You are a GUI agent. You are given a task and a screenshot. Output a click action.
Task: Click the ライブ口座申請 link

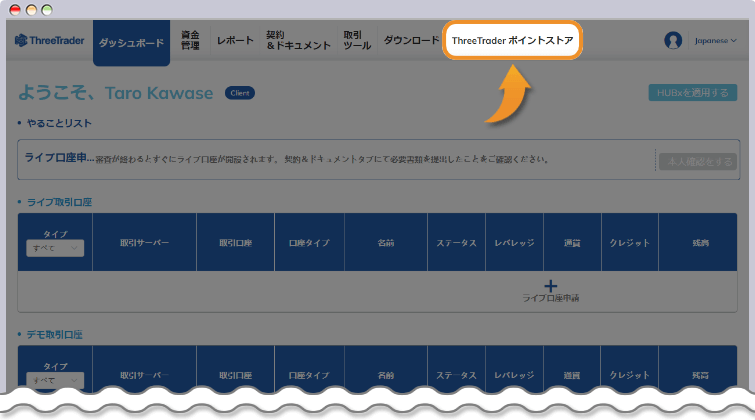pyautogui.click(x=551, y=298)
